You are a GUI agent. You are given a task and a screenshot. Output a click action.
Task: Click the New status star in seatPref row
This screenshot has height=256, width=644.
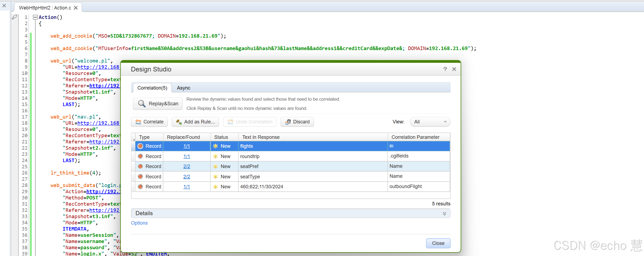click(x=216, y=166)
